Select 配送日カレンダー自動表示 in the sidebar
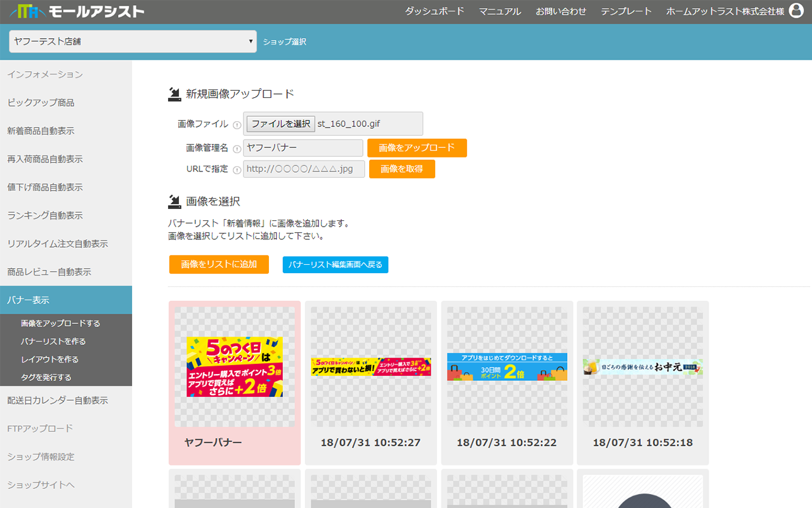 pyautogui.click(x=66, y=401)
